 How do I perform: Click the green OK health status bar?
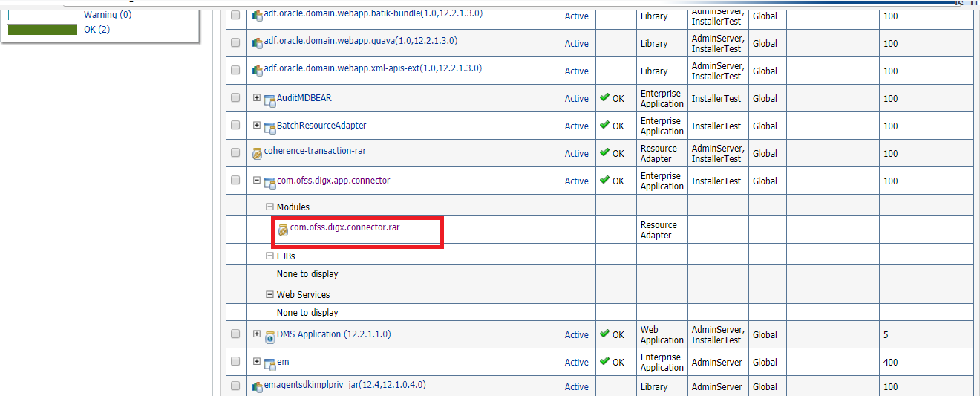pos(42,30)
